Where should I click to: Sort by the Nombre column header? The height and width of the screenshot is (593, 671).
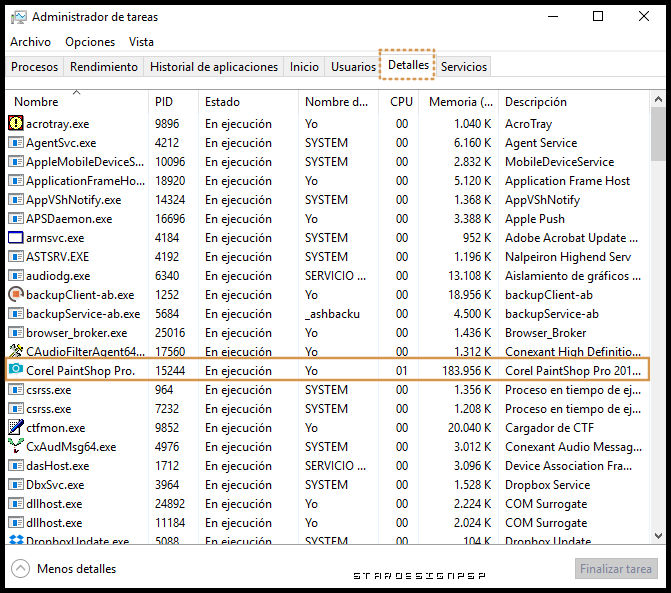coord(77,101)
